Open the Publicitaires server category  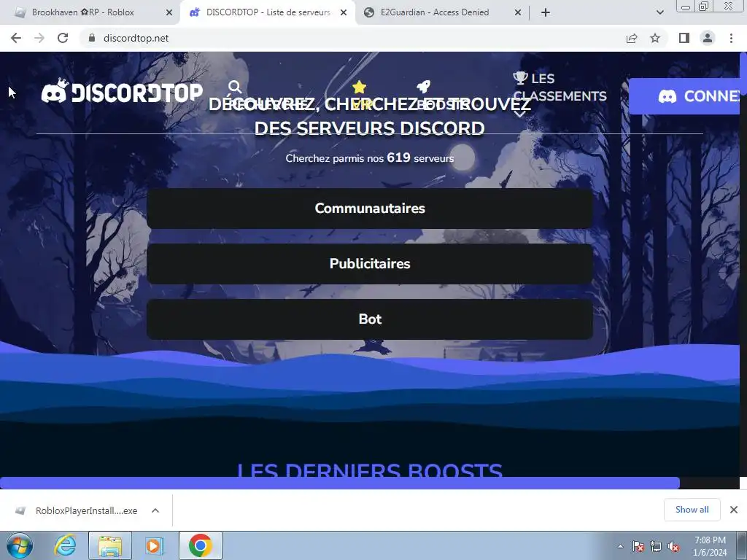click(x=370, y=264)
